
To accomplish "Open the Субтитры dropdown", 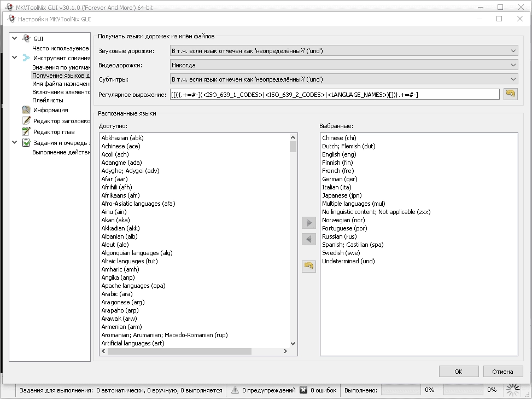I will point(344,79).
